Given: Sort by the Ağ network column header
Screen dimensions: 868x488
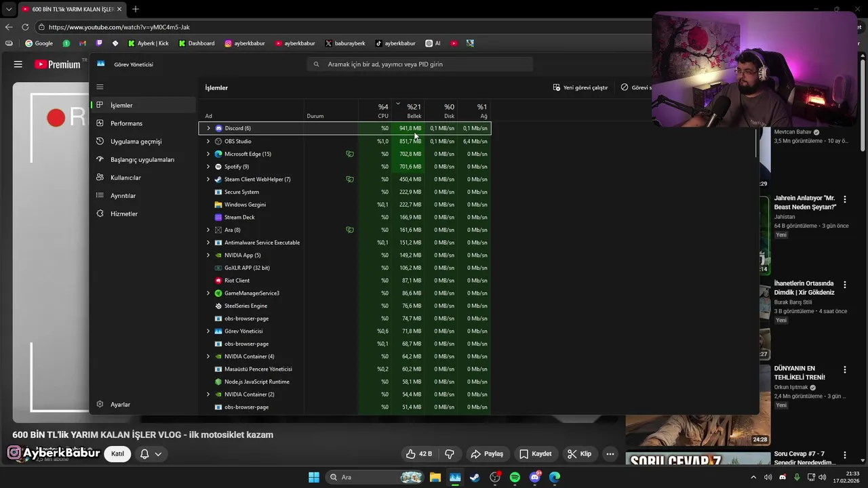Looking at the screenshot, I should click(474, 111).
